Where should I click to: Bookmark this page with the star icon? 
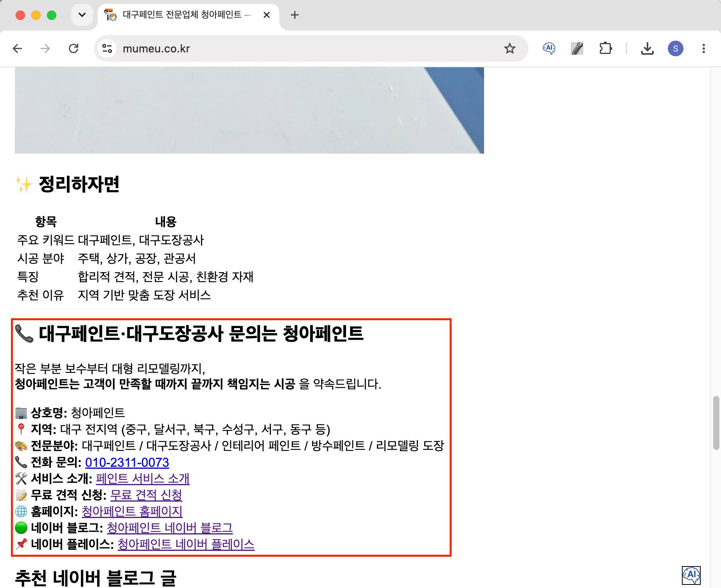click(509, 48)
